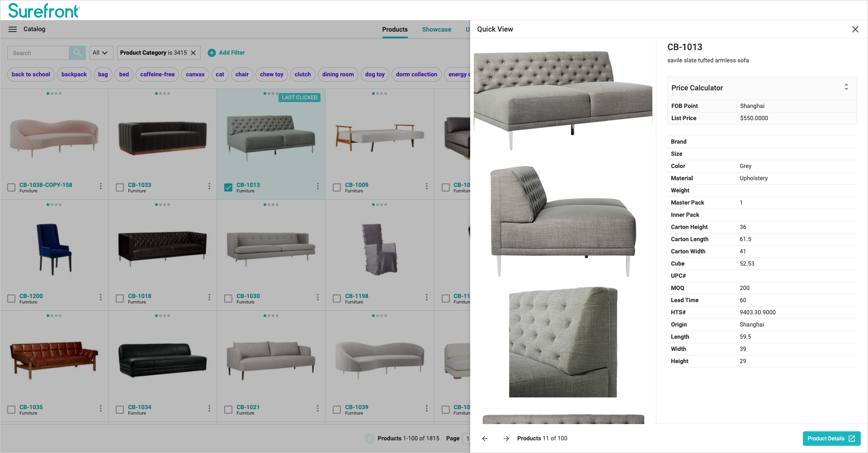
Task: Go to next product in Quick View
Action: pyautogui.click(x=506, y=439)
